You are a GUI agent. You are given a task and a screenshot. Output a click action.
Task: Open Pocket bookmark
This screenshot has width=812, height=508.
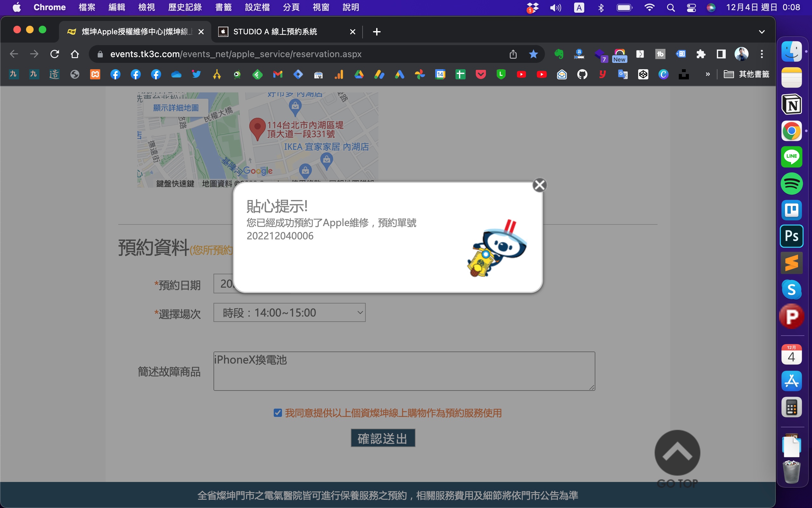click(x=481, y=74)
